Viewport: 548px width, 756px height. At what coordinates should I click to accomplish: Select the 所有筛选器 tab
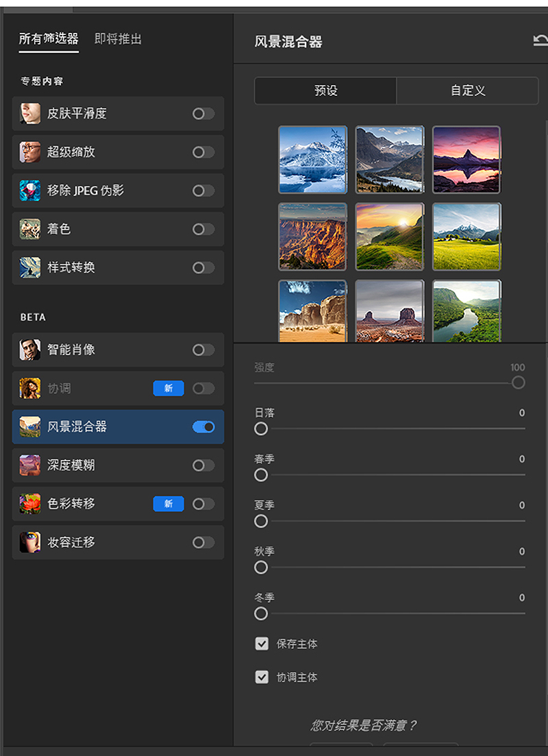(49, 39)
